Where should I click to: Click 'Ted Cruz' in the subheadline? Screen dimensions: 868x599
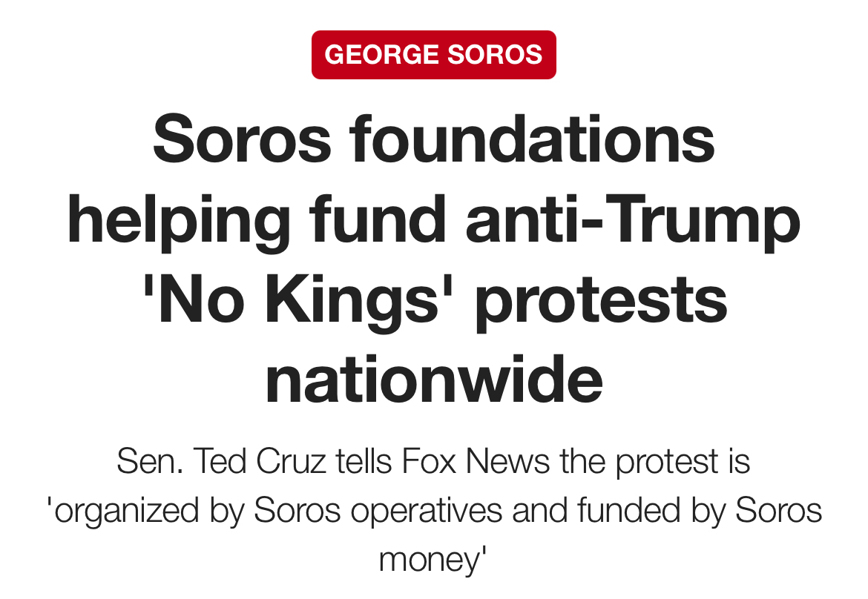click(258, 462)
